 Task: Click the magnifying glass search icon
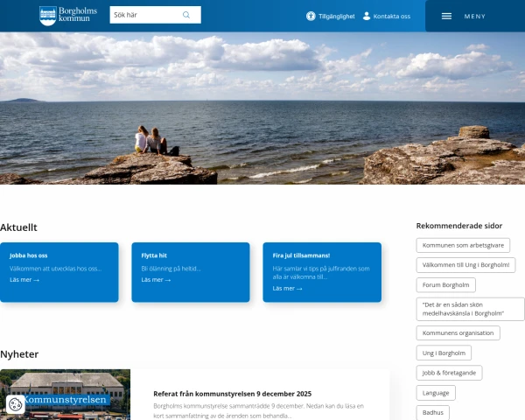[186, 15]
